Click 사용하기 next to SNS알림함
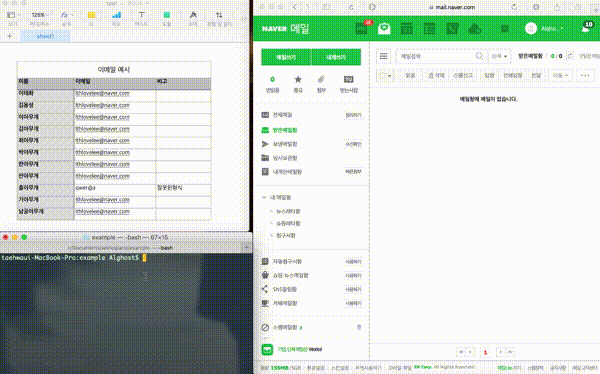 (353, 289)
